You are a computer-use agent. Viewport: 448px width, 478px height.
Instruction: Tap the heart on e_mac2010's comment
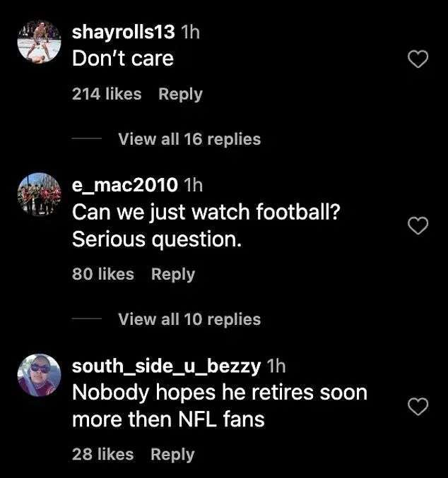pos(419,226)
